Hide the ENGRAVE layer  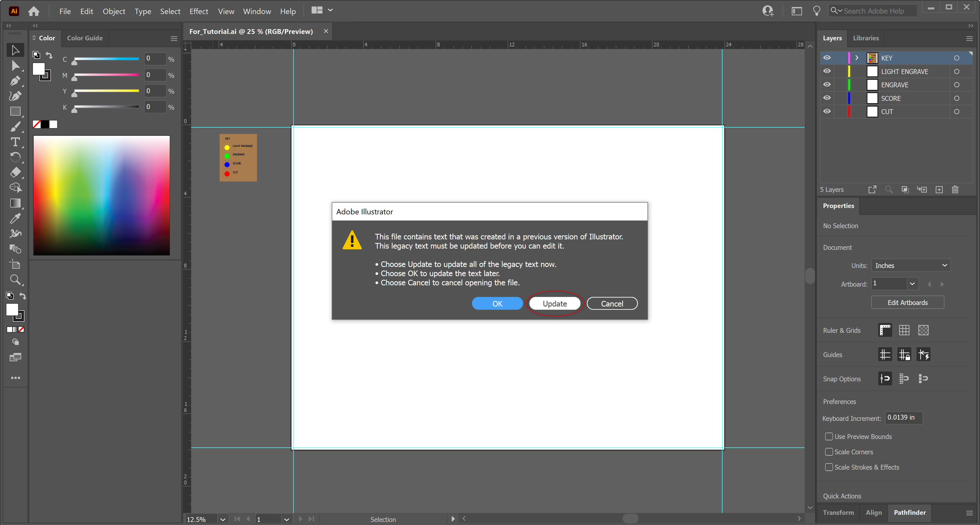[827, 84]
